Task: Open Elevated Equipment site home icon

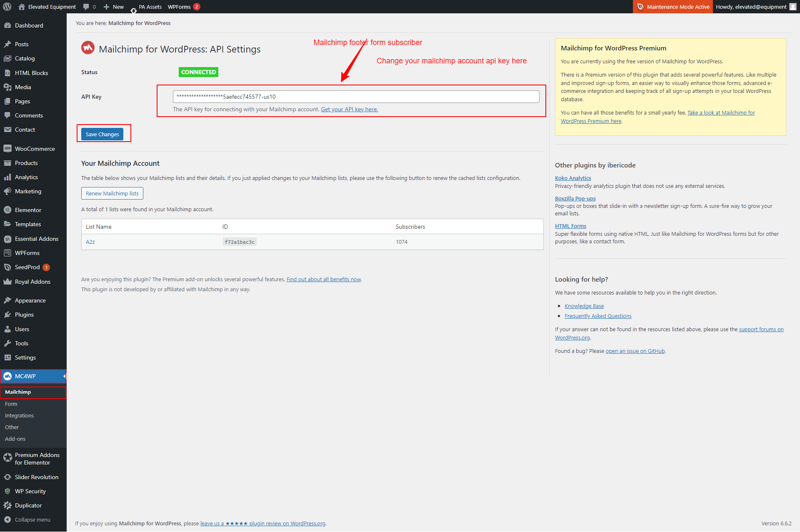Action: tap(22, 7)
